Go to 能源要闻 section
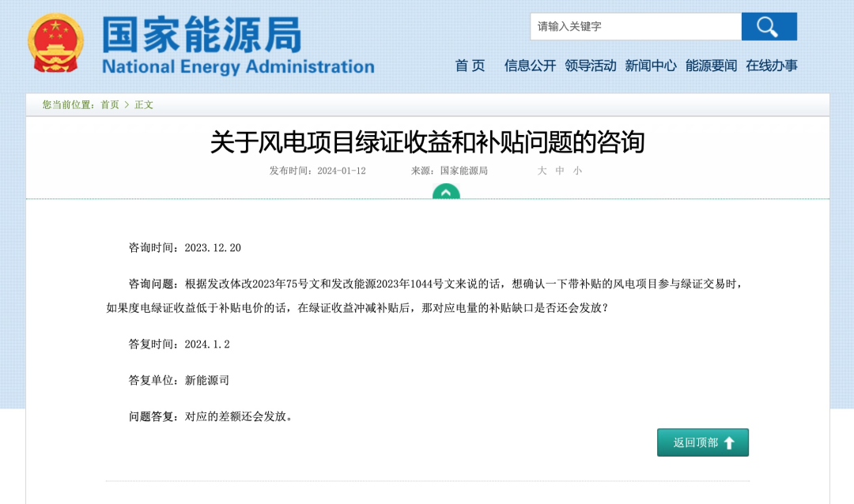This screenshot has width=854, height=504. (710, 66)
